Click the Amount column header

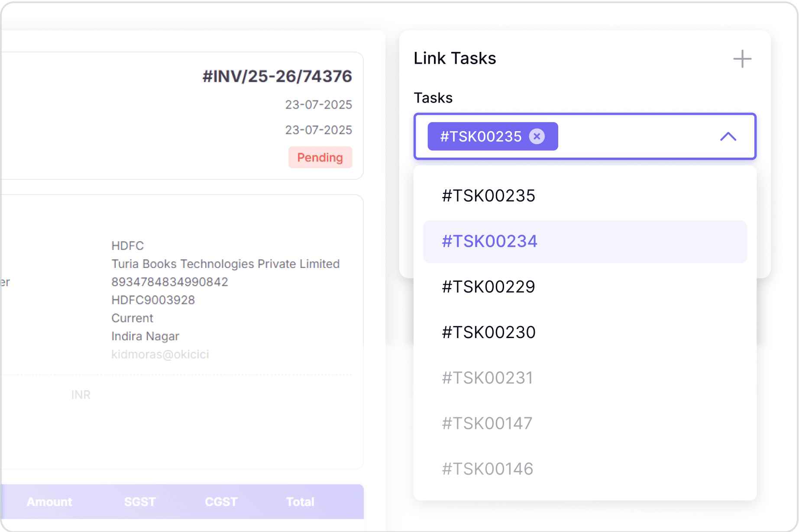click(49, 502)
